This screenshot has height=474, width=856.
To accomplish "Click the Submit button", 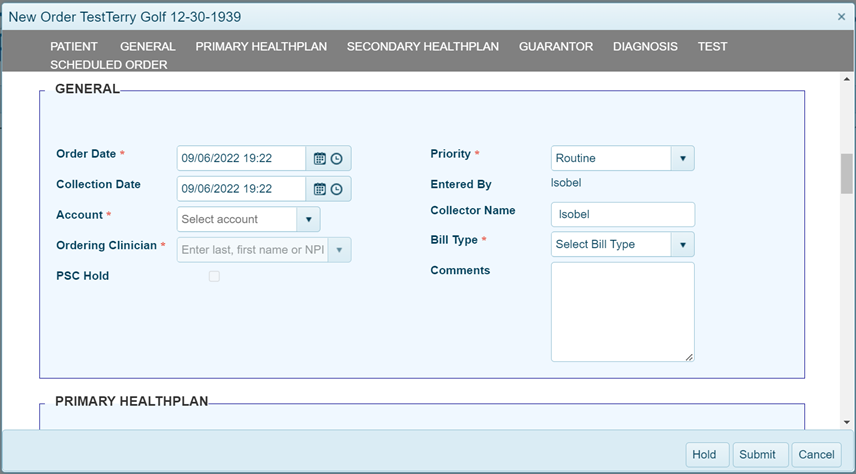I will 757,454.
